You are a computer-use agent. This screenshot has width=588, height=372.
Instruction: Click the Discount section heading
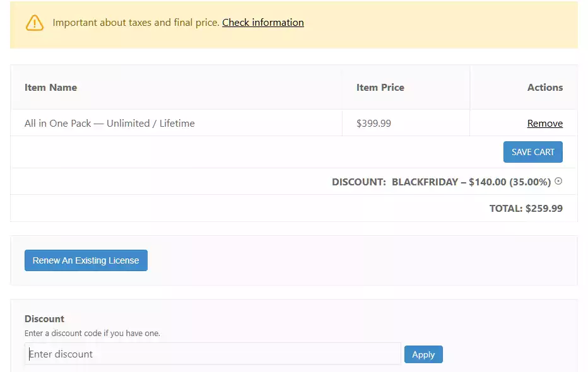pyautogui.click(x=44, y=319)
